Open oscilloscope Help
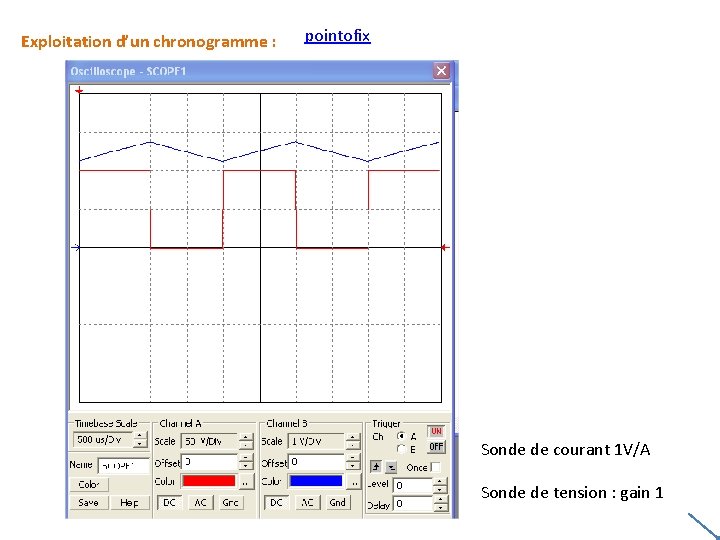 pos(130,502)
